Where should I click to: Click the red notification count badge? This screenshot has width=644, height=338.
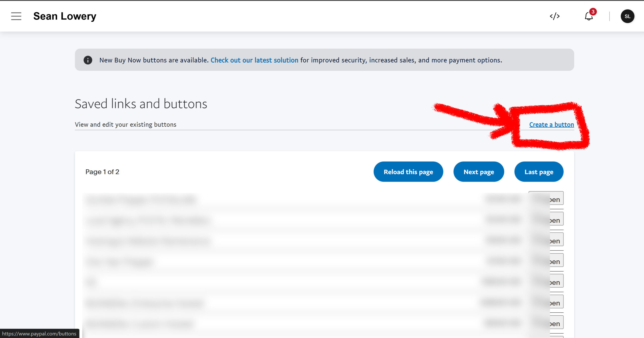[593, 12]
